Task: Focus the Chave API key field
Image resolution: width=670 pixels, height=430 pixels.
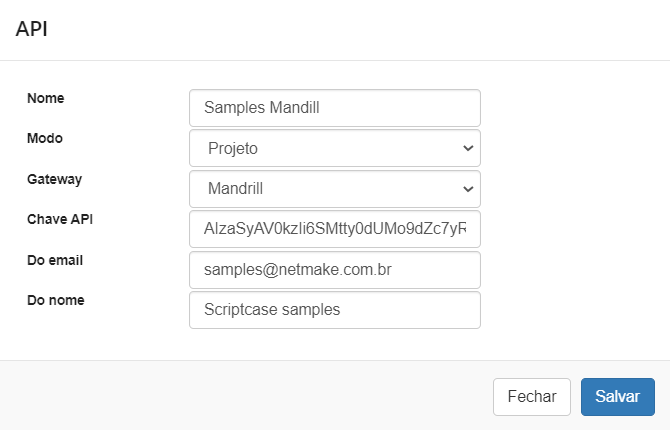Action: click(334, 228)
